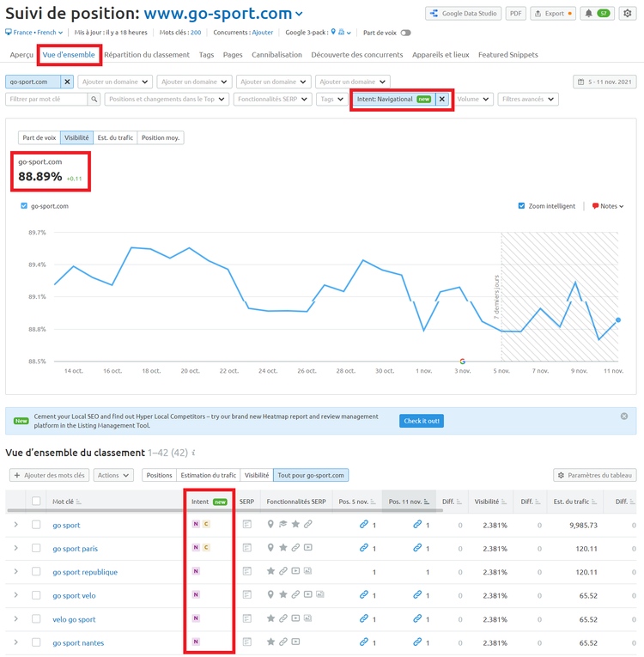Click Ajouter des mots clés button
644x657 pixels.
50,475
